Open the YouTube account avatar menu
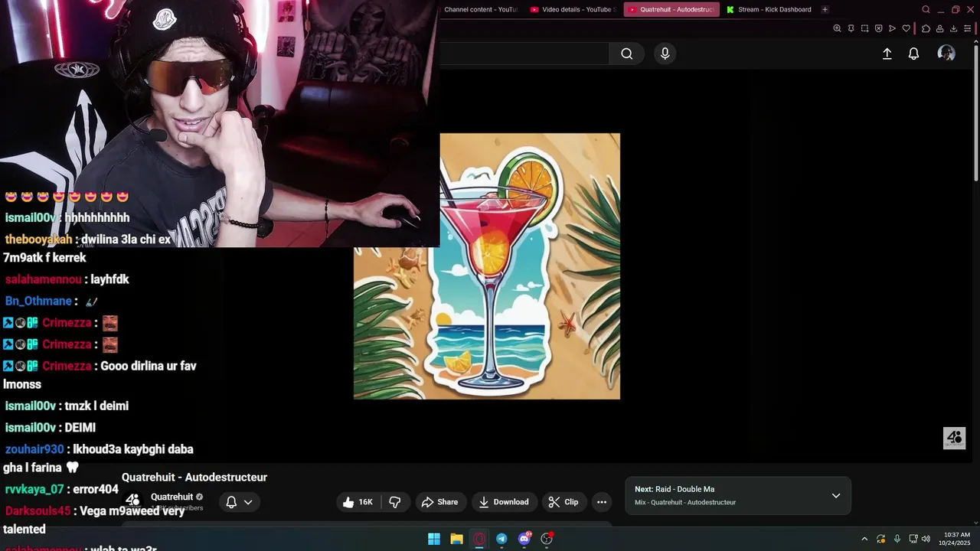This screenshot has width=980, height=551. tap(946, 54)
